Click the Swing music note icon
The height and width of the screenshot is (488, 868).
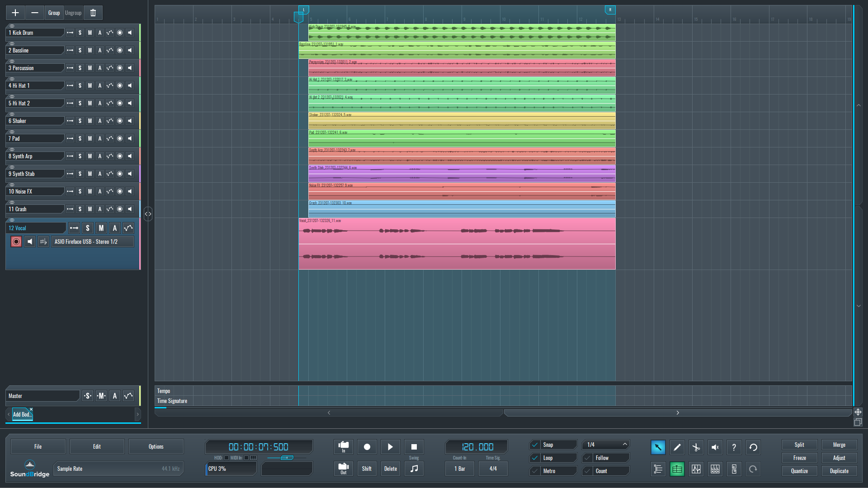pos(414,469)
